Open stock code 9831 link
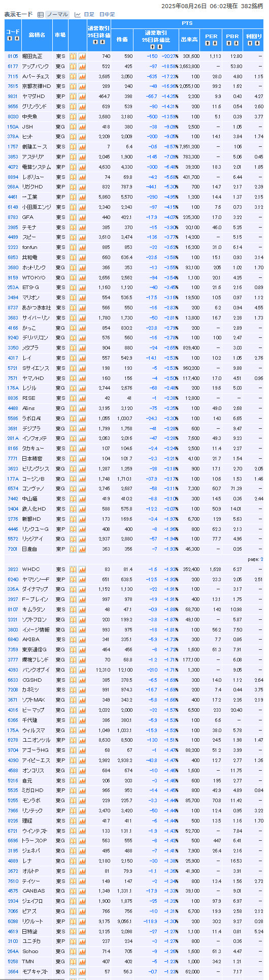Viewport: 269px width, 980px height. (x=13, y=97)
